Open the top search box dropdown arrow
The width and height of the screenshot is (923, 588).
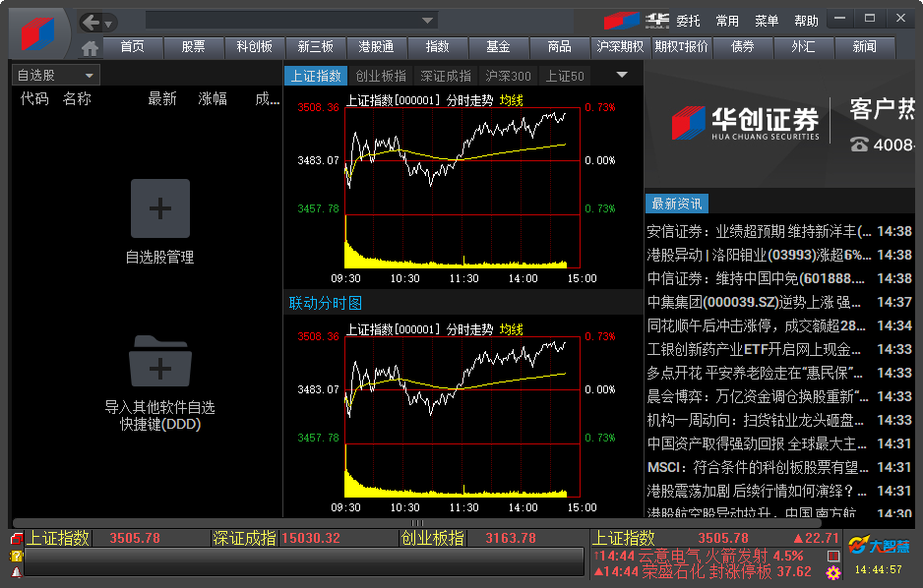(428, 21)
